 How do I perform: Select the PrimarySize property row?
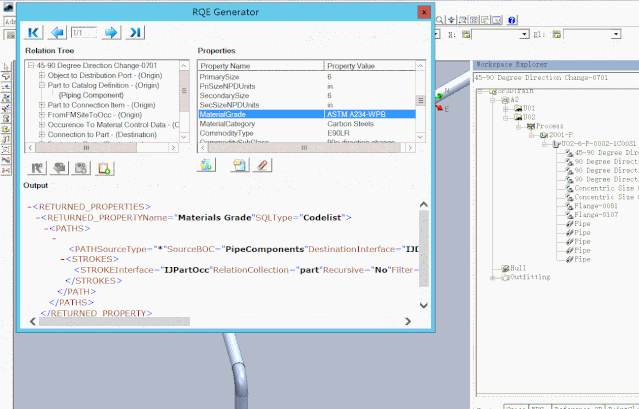coord(307,77)
